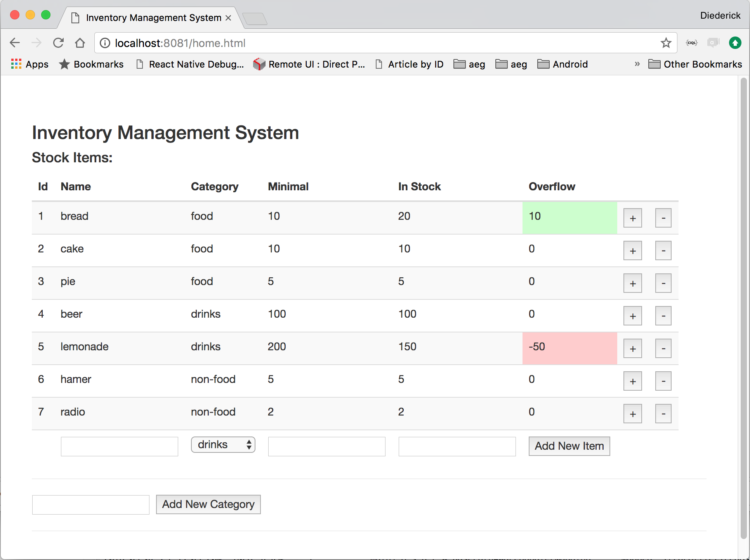Expand the hidden bookmarks chevron
This screenshot has width=750, height=560.
(637, 64)
